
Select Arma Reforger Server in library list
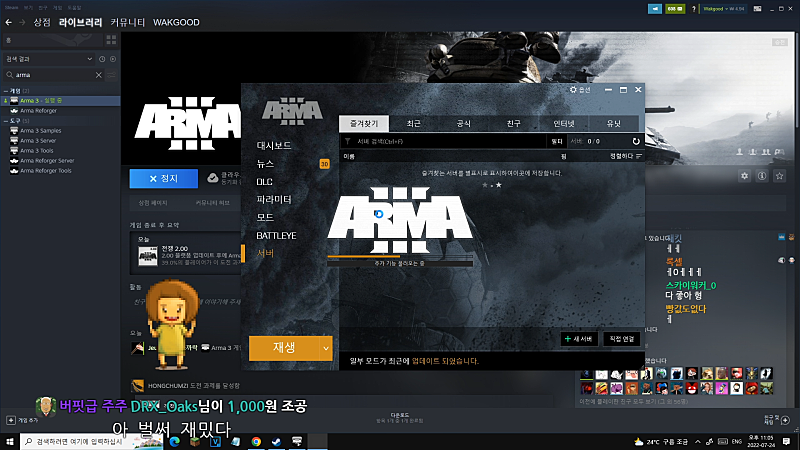(47, 161)
